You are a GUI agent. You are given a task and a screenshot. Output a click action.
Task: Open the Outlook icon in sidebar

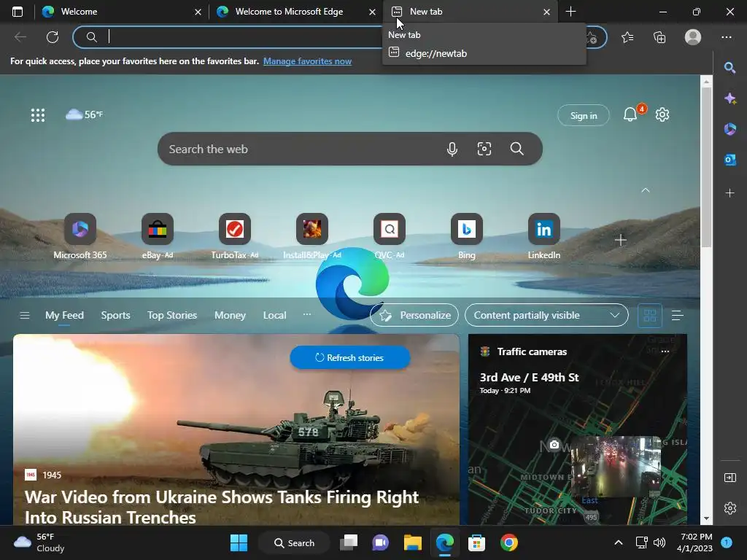[x=729, y=160]
